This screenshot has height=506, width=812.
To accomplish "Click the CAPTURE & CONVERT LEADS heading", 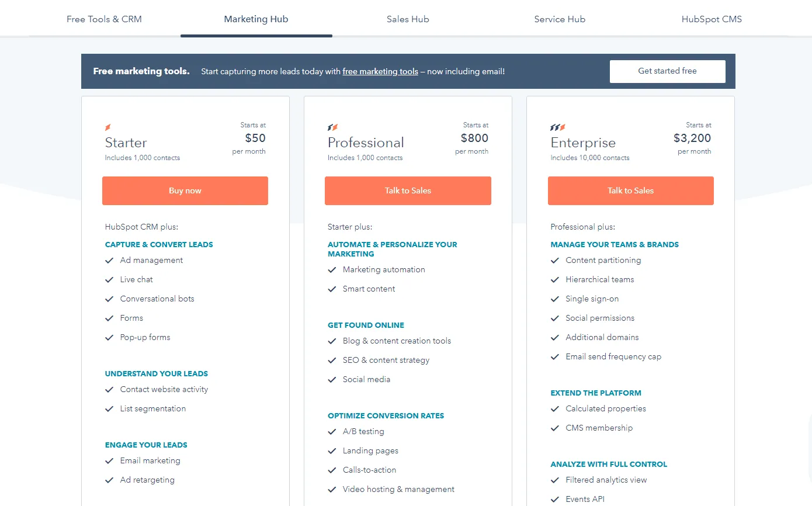I will click(x=159, y=245).
